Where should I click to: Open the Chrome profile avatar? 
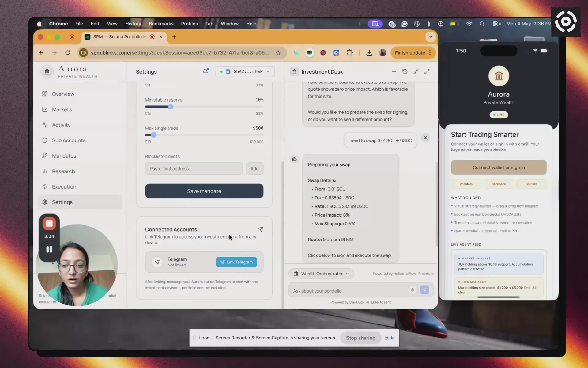[x=383, y=53]
